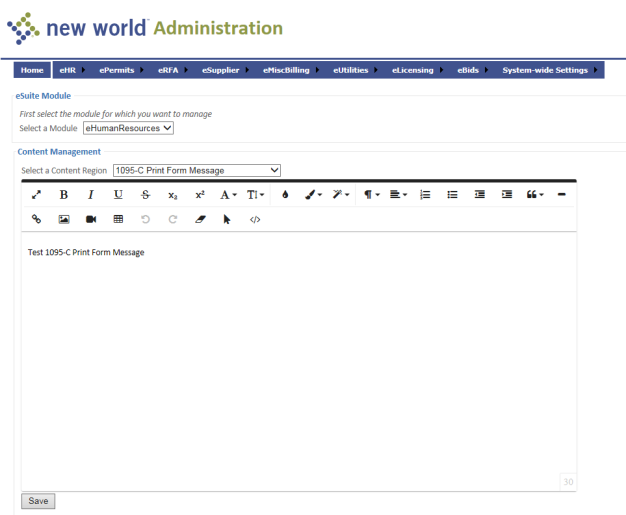Toggle italic text style
Screen dimensions: 626x515
click(x=91, y=195)
